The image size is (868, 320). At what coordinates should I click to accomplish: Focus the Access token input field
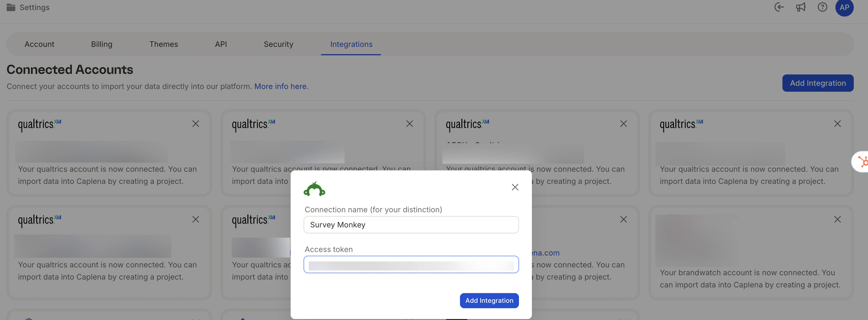(411, 264)
